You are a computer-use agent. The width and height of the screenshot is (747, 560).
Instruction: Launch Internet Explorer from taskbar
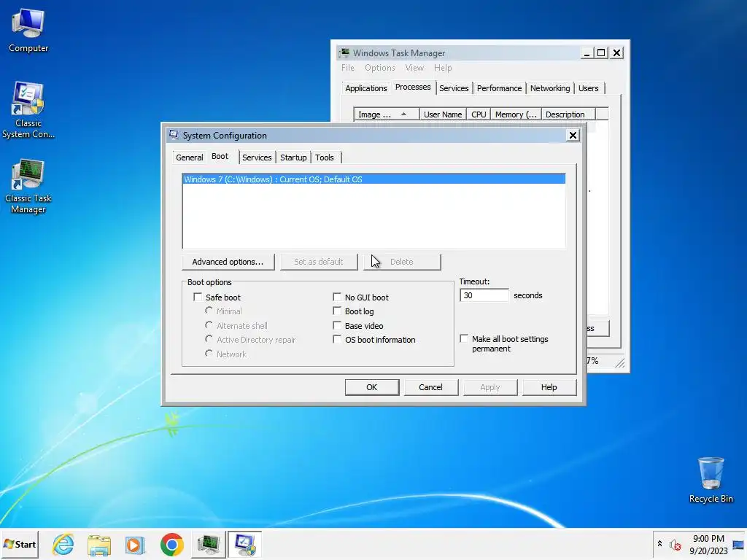pos(63,544)
